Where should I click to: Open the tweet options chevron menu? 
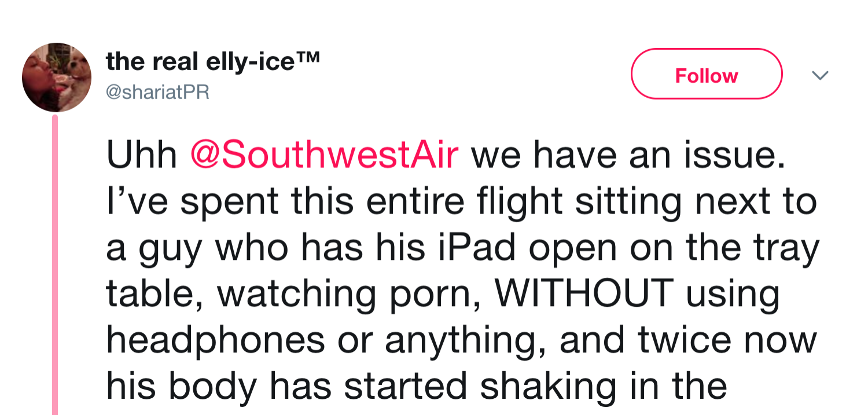click(820, 75)
